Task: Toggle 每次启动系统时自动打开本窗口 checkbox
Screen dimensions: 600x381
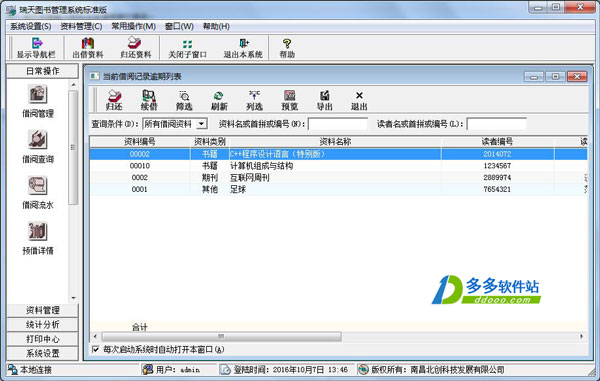Action: (x=96, y=349)
